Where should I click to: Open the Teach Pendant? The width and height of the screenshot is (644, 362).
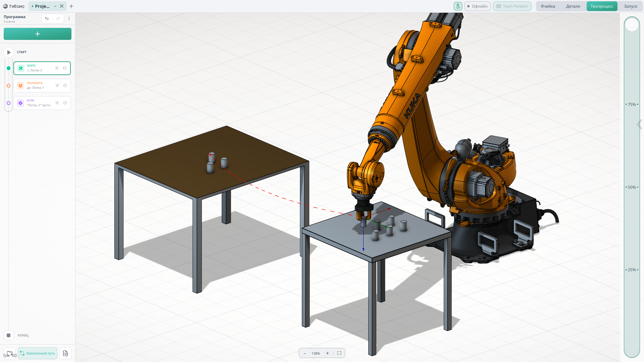click(512, 6)
